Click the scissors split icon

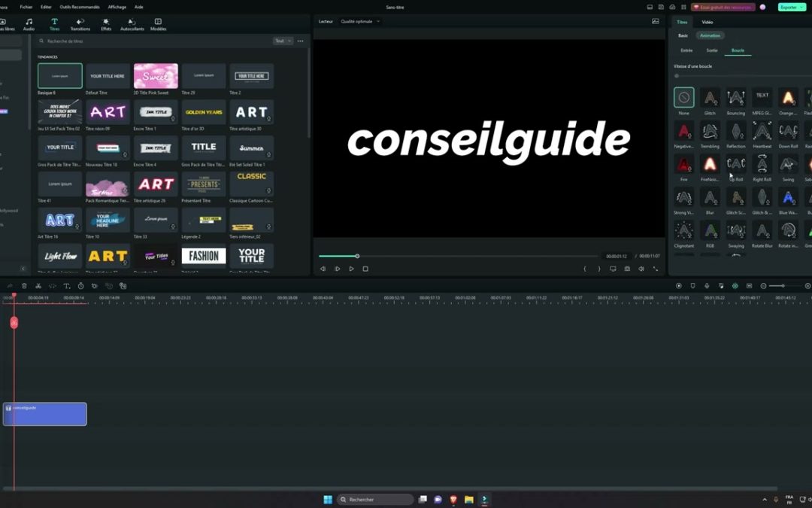pyautogui.click(x=38, y=286)
